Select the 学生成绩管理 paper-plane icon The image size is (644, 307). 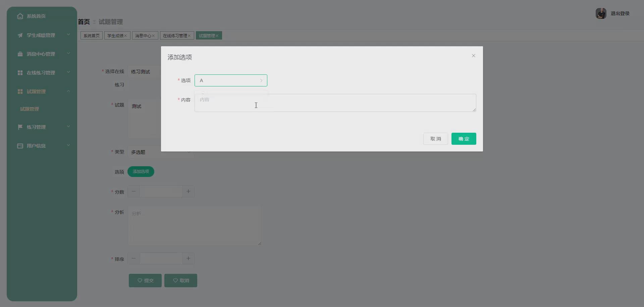coord(20,35)
